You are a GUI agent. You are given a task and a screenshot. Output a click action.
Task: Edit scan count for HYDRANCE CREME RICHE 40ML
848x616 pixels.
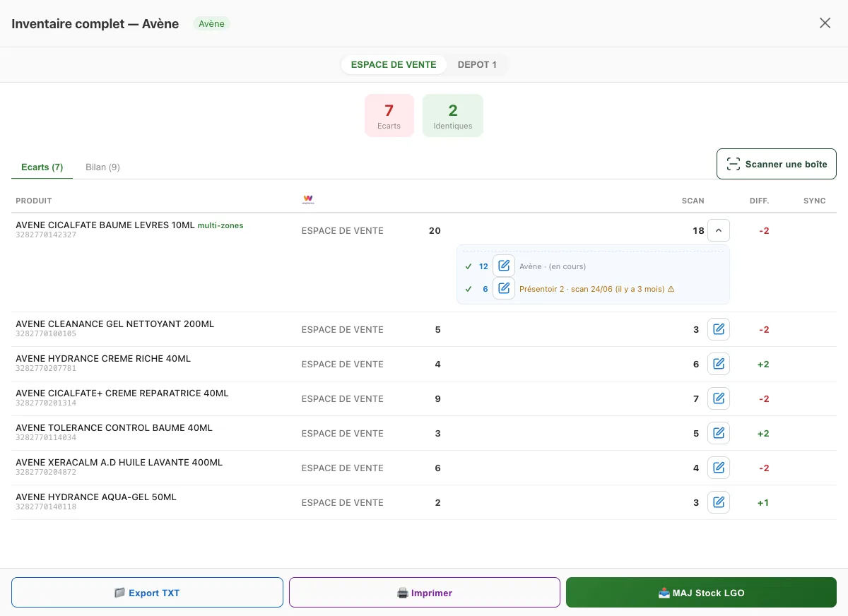tap(719, 364)
